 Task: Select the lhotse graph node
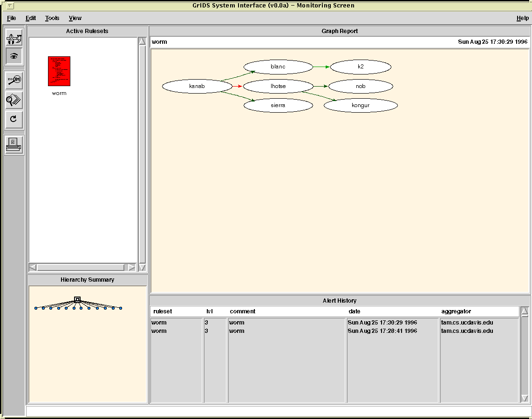click(x=278, y=86)
